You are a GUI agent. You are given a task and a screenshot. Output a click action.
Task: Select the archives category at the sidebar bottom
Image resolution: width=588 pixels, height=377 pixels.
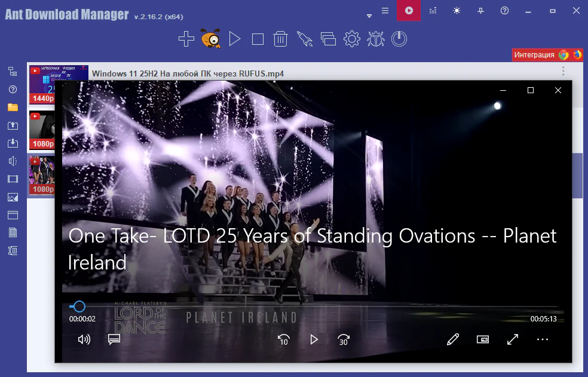[x=13, y=250]
